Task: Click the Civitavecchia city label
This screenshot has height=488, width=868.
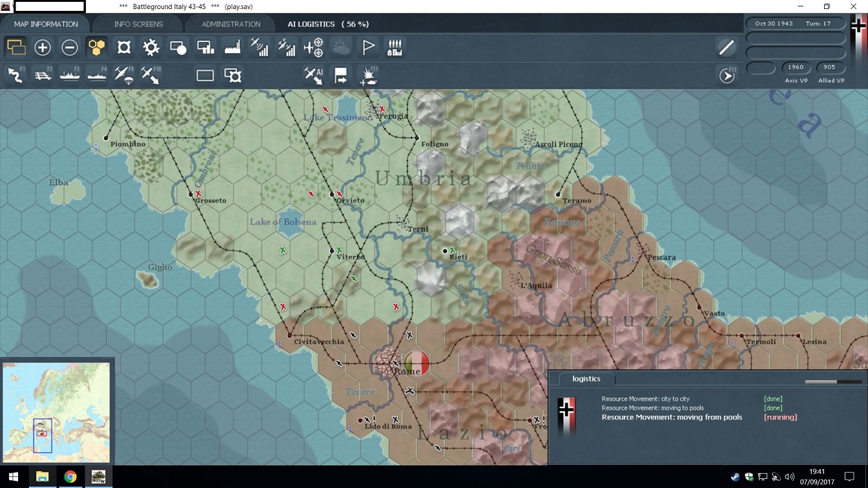Action: (x=319, y=341)
